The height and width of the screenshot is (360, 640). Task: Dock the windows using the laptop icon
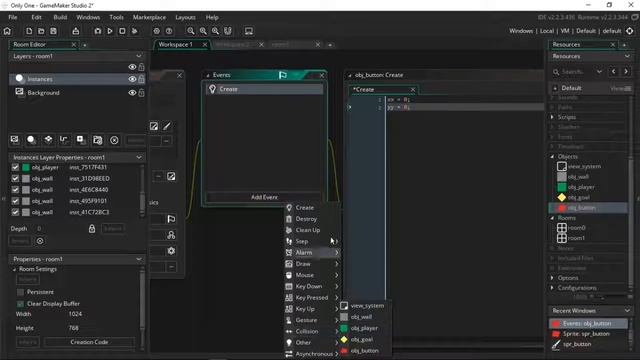pos(249,31)
